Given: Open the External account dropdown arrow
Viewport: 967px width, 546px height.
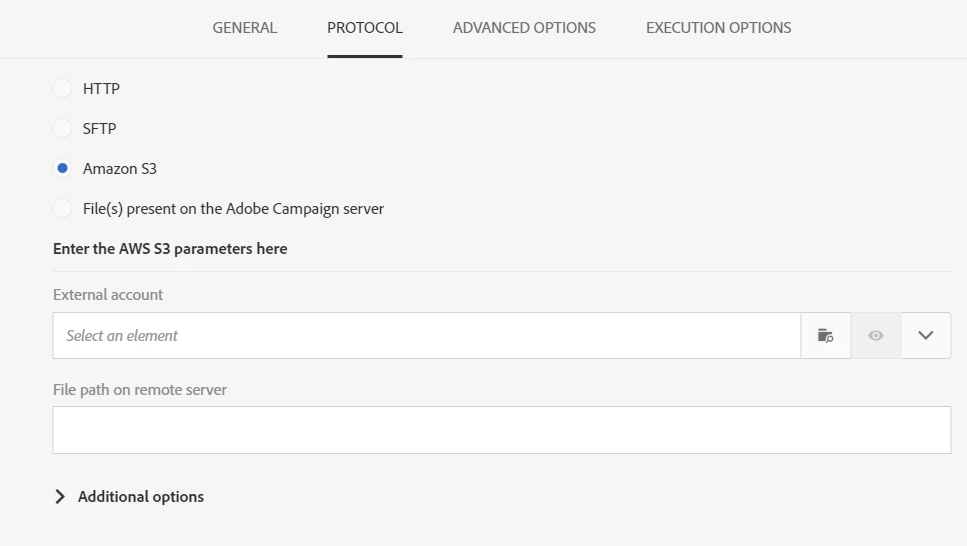Looking at the screenshot, I should tap(926, 336).
